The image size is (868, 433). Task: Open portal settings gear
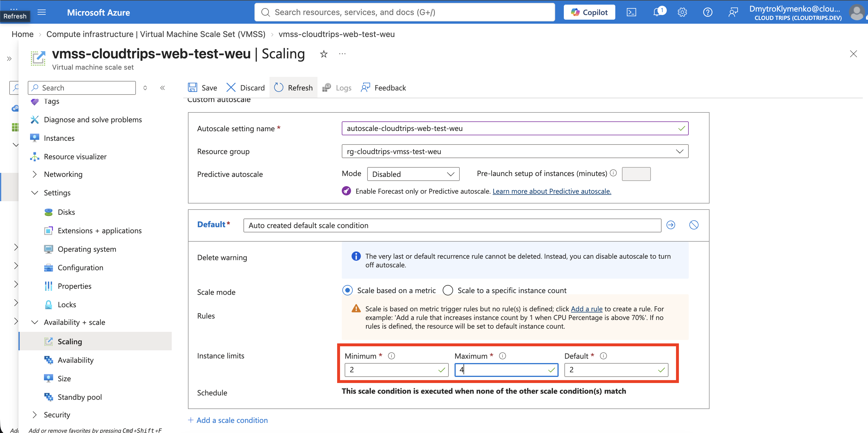[x=682, y=12]
